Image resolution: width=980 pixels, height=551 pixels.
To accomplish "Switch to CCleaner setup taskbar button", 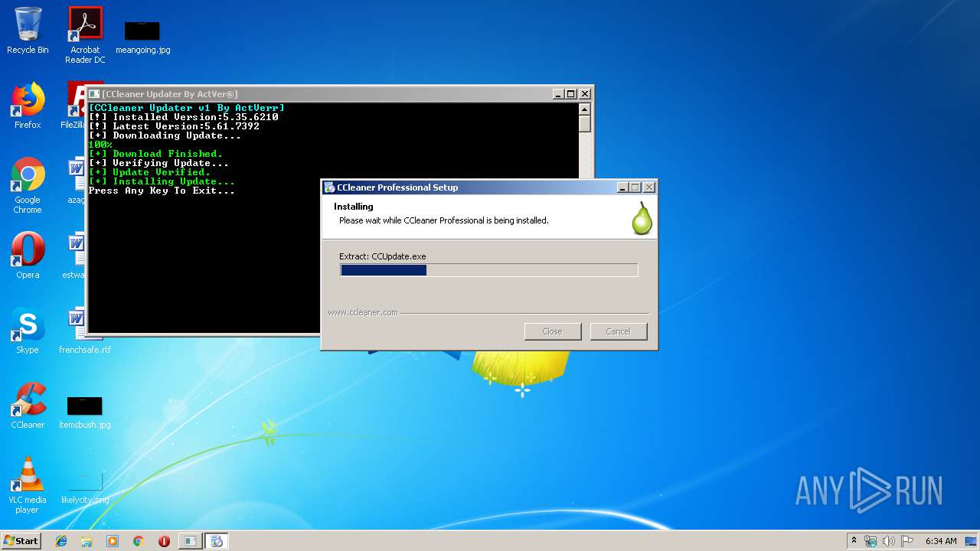I will pyautogui.click(x=217, y=541).
